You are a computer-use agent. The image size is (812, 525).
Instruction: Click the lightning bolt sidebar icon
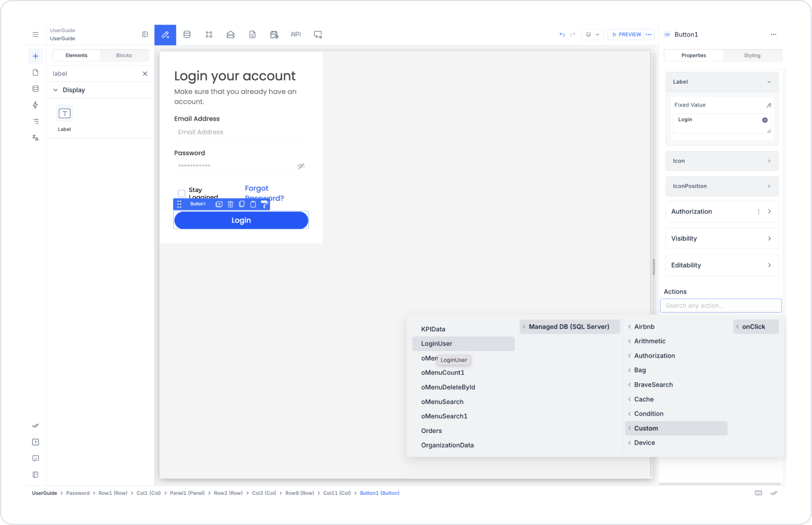click(x=35, y=105)
